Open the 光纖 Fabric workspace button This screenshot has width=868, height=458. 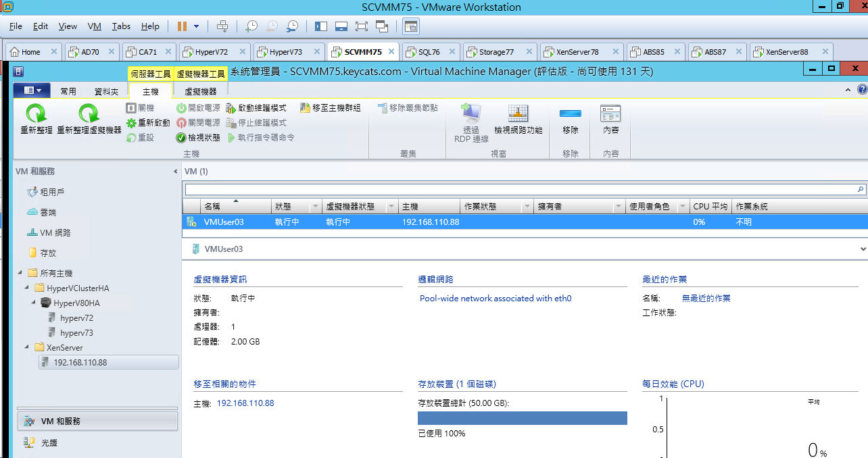98,442
